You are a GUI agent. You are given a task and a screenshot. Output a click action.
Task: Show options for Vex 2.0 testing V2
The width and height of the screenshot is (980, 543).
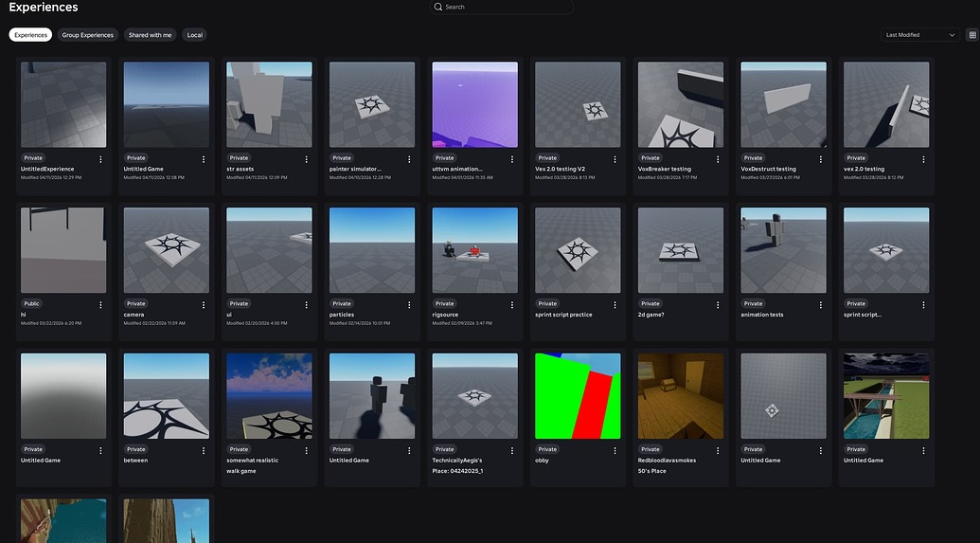pyautogui.click(x=615, y=159)
